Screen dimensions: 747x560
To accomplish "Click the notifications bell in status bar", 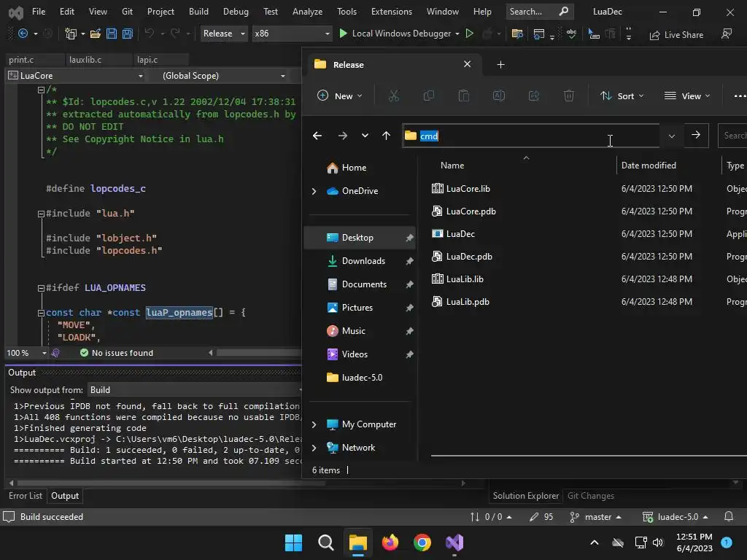I will (x=729, y=517).
